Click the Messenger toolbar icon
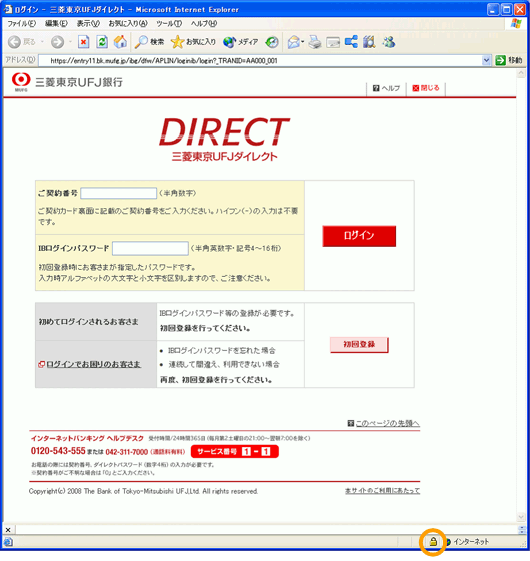This screenshot has width=530, height=561. pos(388,42)
